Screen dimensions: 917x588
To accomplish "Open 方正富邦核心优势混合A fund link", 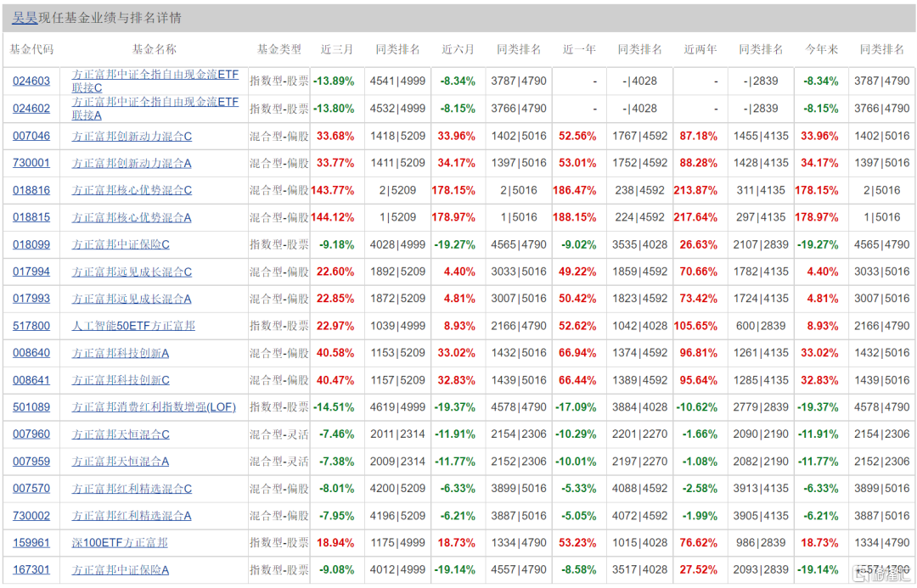I will [x=132, y=217].
